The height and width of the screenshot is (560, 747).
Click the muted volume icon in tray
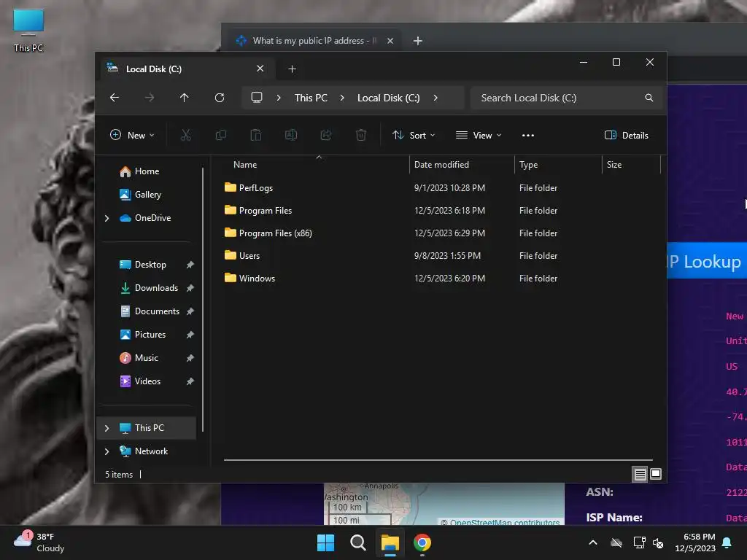pyautogui.click(x=658, y=542)
